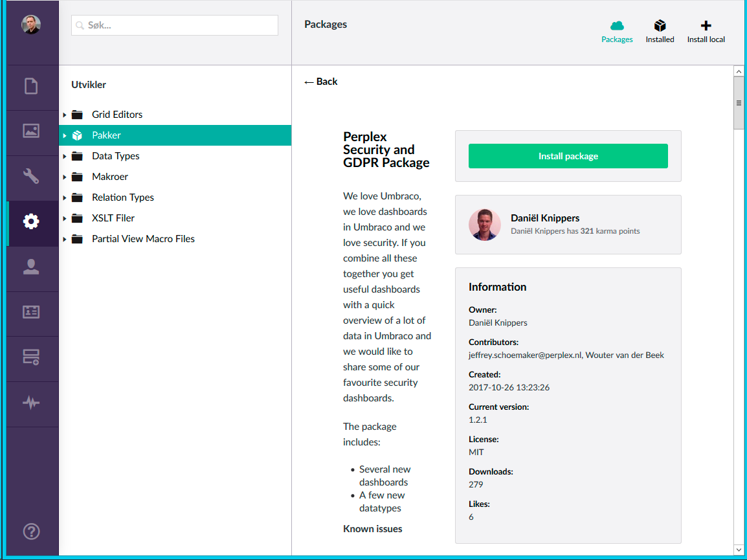Switch to the Installed packages tab
Image resolution: width=747 pixels, height=560 pixels.
pyautogui.click(x=660, y=31)
